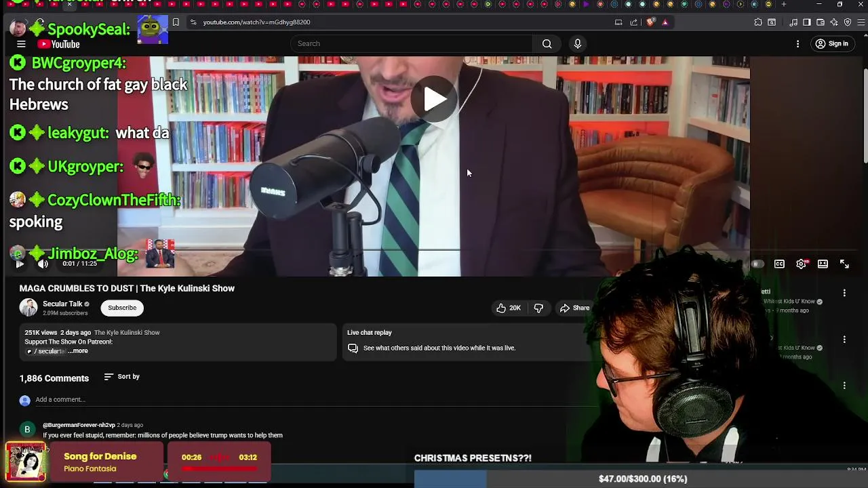Screen dimensions: 868x488
Task: Click the search magnifier button
Action: [547, 43]
